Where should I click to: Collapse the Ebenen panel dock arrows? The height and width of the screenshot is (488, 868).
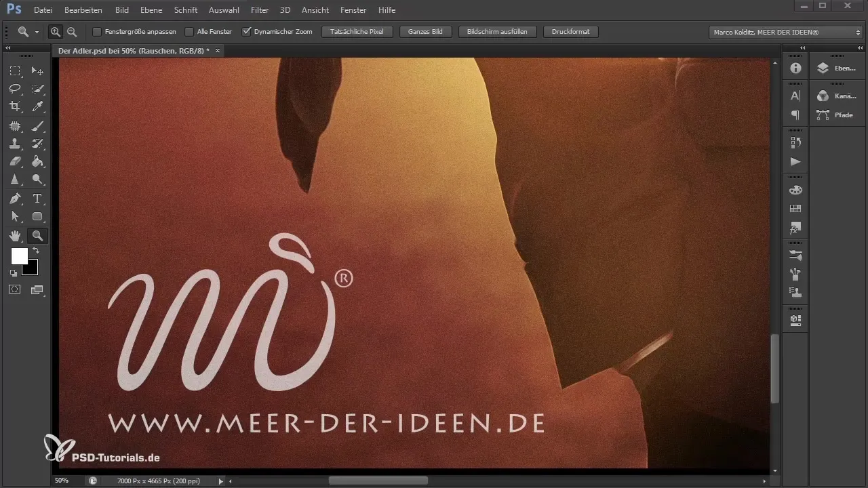[x=861, y=48]
